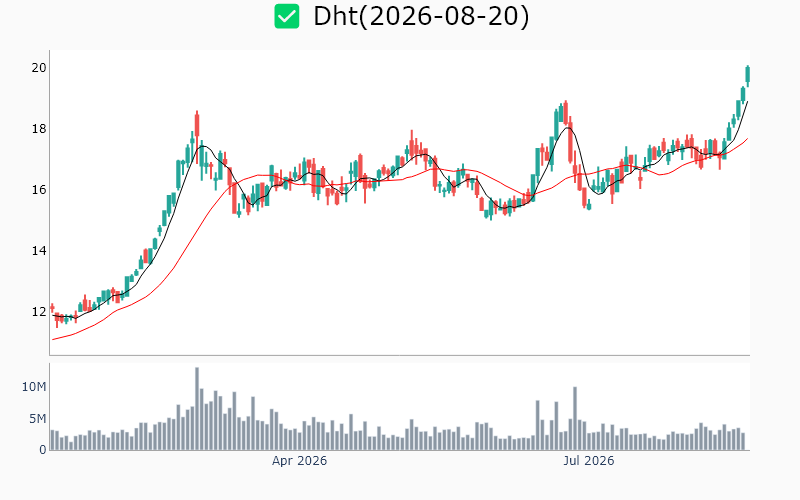Click the 16 price axis label
The height and width of the screenshot is (500, 800).
[39, 190]
